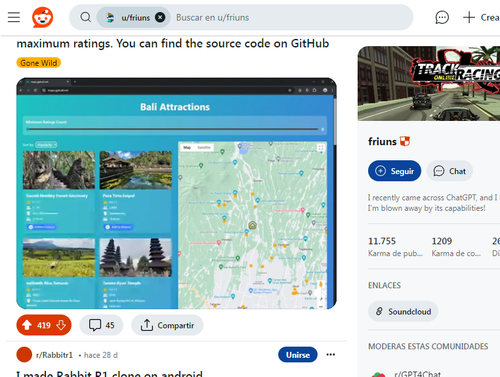The image size is (500, 377).
Task: Click the 11.755 post karma value
Action: [382, 241]
